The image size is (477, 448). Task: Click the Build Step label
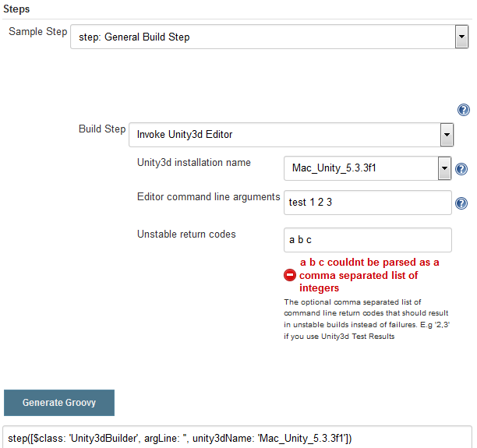102,129
